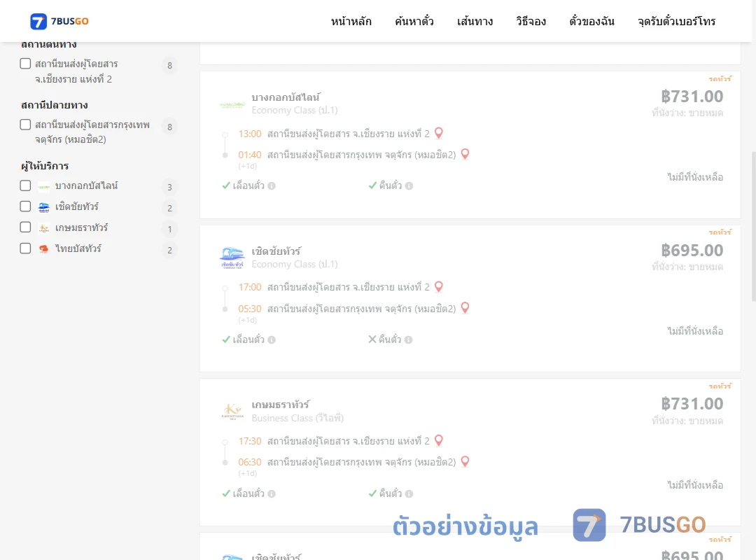756x560 pixels.
Task: Check the หมอชิต2 destination station filter
Action: pos(26,125)
